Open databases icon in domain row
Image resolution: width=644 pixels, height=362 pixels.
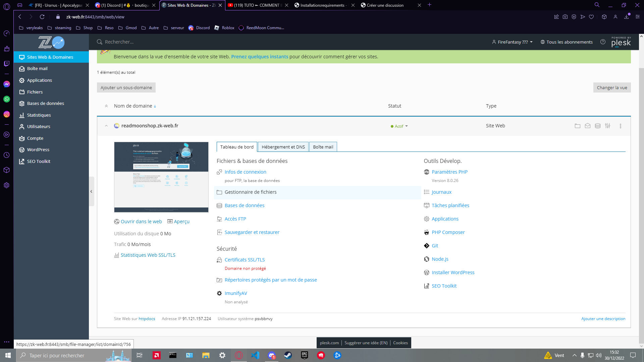tap(597, 126)
